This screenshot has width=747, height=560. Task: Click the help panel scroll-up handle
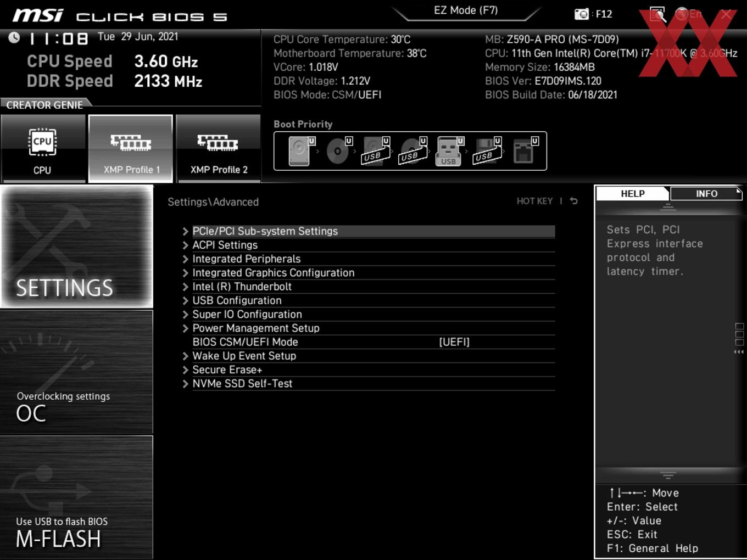pyautogui.click(x=668, y=208)
